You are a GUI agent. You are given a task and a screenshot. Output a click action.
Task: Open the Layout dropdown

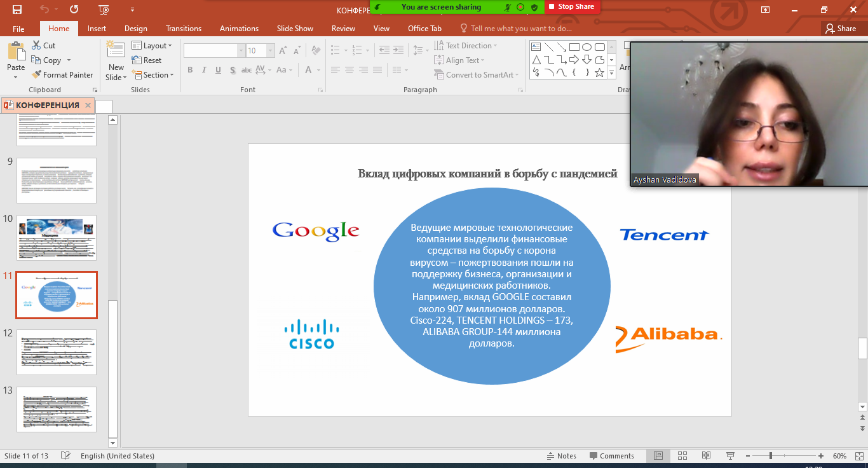click(152, 46)
